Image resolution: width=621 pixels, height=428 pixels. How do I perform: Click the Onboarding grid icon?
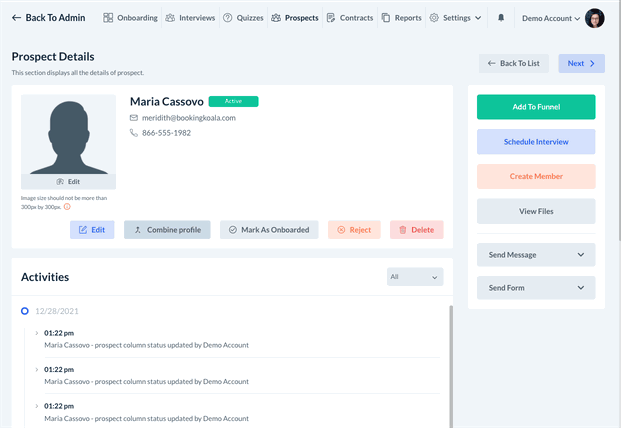108,18
